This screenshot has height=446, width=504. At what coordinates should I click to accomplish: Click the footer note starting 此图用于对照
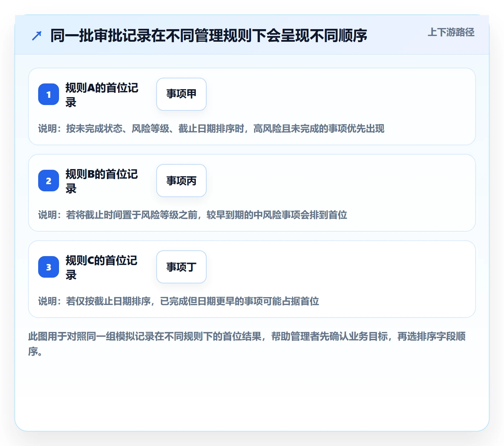pos(247,344)
